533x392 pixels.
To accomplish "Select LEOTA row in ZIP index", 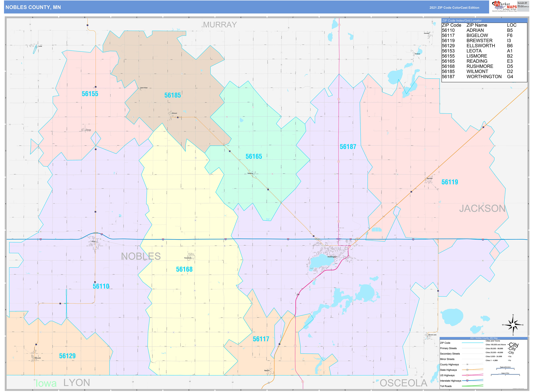I will click(477, 51).
